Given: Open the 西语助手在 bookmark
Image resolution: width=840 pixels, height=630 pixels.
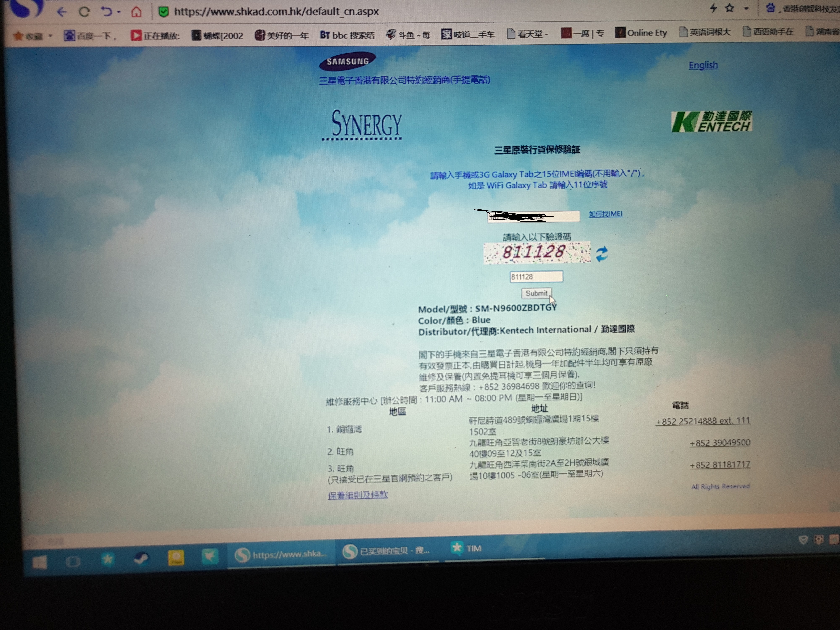Looking at the screenshot, I should click(x=768, y=31).
